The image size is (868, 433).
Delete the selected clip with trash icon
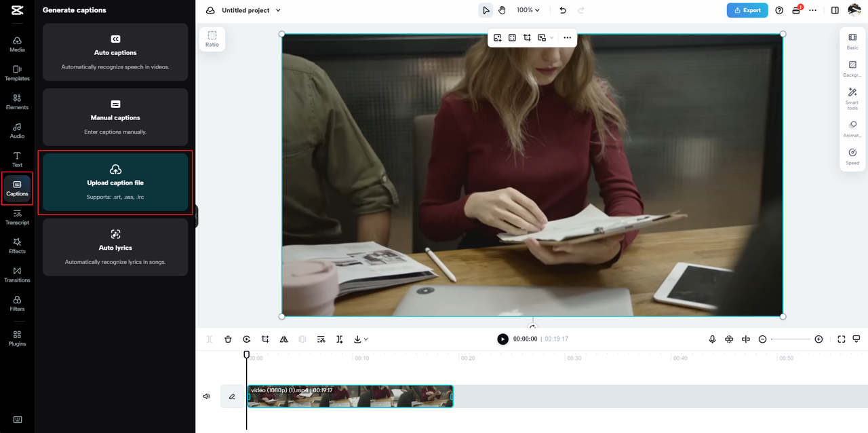click(x=228, y=339)
